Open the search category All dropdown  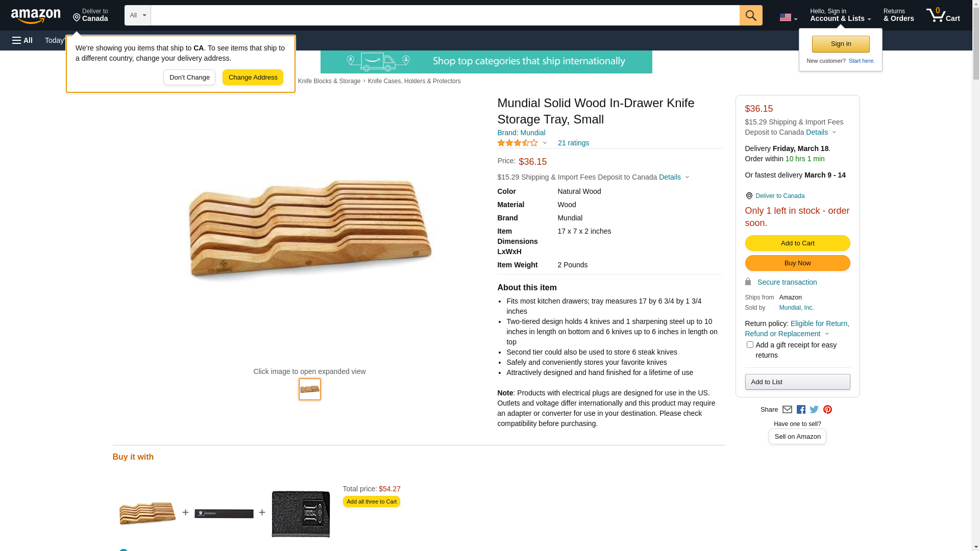[x=137, y=15]
